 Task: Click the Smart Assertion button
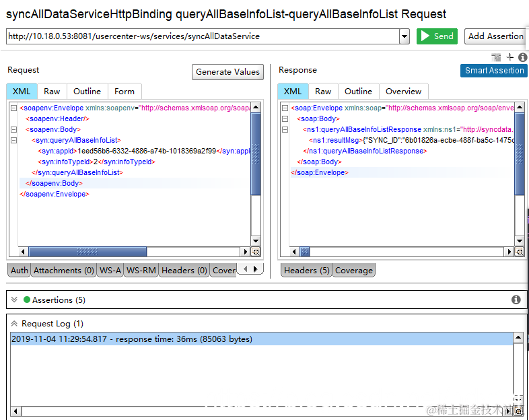coord(494,71)
